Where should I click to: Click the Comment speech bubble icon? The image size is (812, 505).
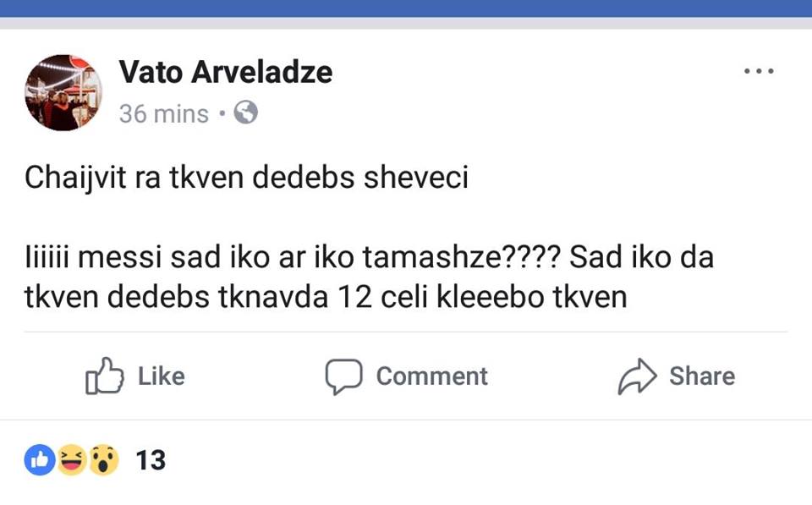pos(343,376)
